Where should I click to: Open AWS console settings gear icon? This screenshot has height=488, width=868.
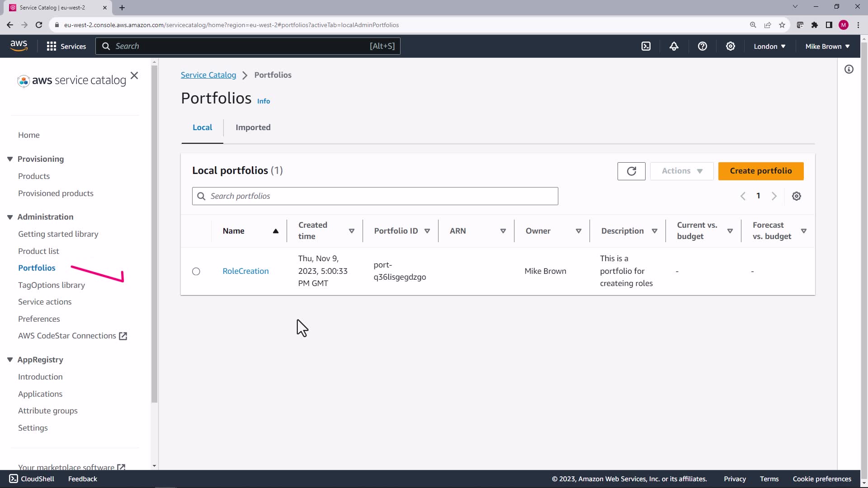pos(731,46)
